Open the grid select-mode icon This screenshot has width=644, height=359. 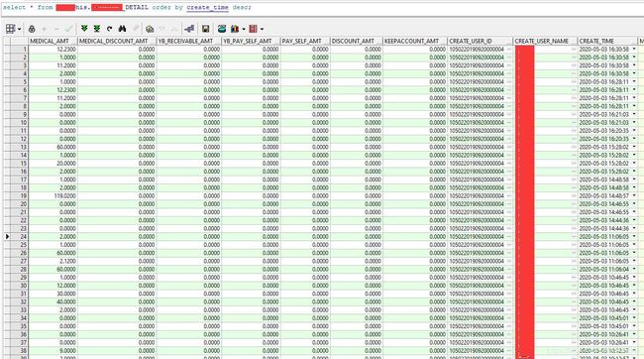coord(10,29)
